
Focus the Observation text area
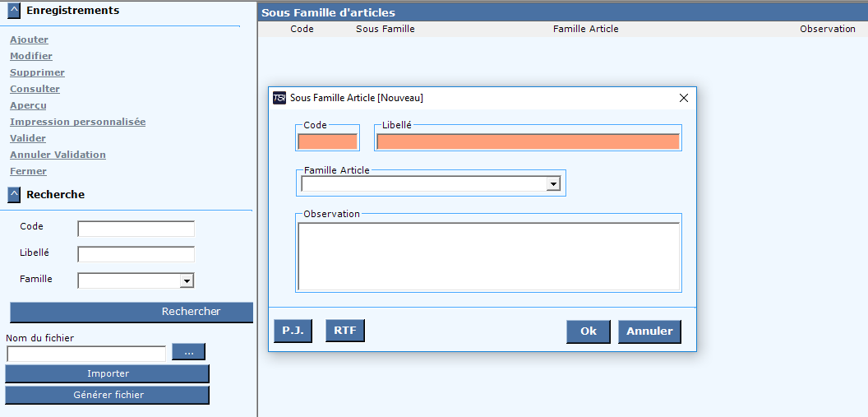[489, 257]
